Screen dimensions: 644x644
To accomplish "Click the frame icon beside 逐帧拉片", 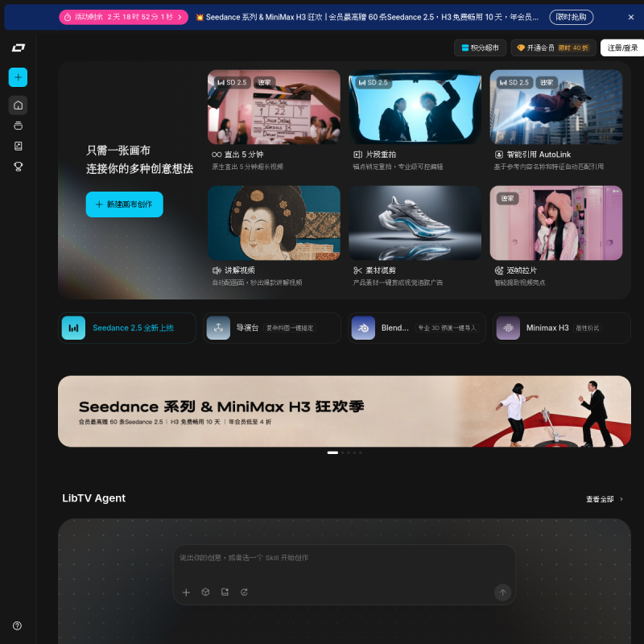I will (x=498, y=270).
